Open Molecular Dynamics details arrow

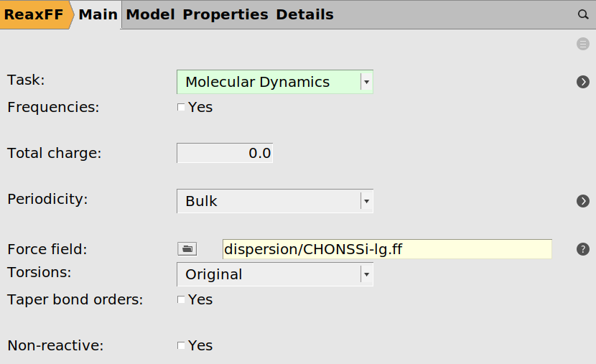583,82
